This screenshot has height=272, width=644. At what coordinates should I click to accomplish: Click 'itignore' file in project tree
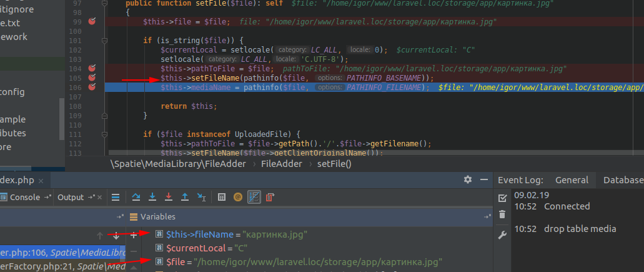17,9
